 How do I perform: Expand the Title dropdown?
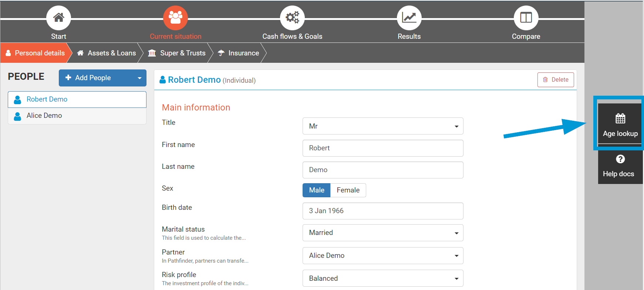click(382, 126)
